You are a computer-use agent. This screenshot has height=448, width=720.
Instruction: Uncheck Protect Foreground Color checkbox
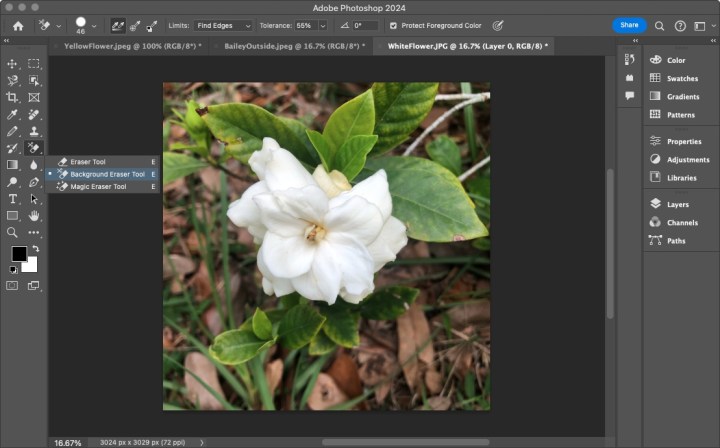click(392, 25)
